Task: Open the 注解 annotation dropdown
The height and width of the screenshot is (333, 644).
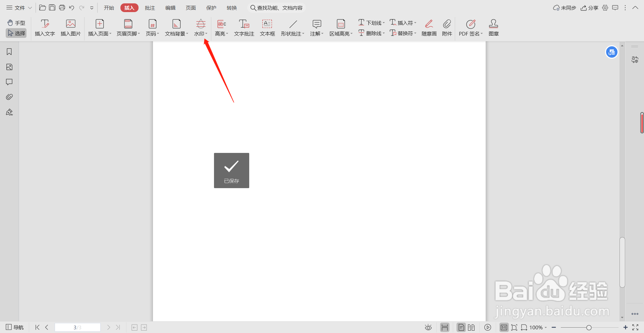Action: coord(317,28)
